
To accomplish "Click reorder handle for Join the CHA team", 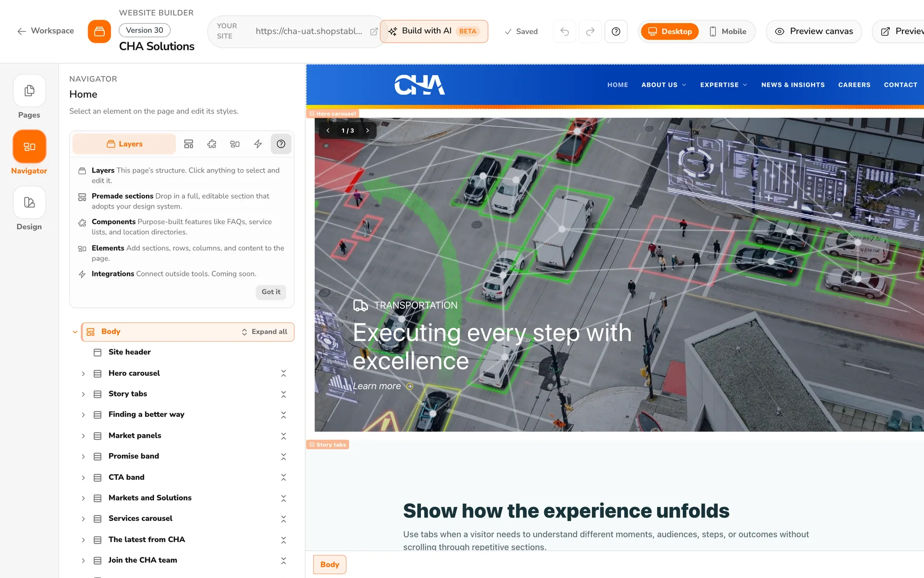I will pos(283,561).
